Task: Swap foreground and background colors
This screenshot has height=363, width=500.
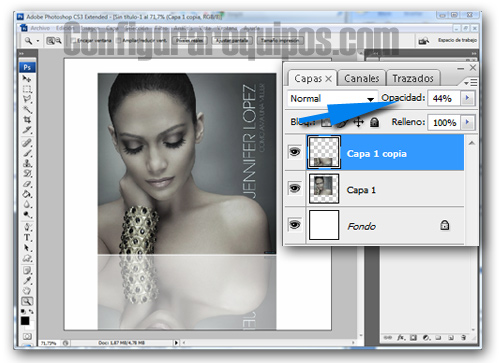Action: pos(31,311)
